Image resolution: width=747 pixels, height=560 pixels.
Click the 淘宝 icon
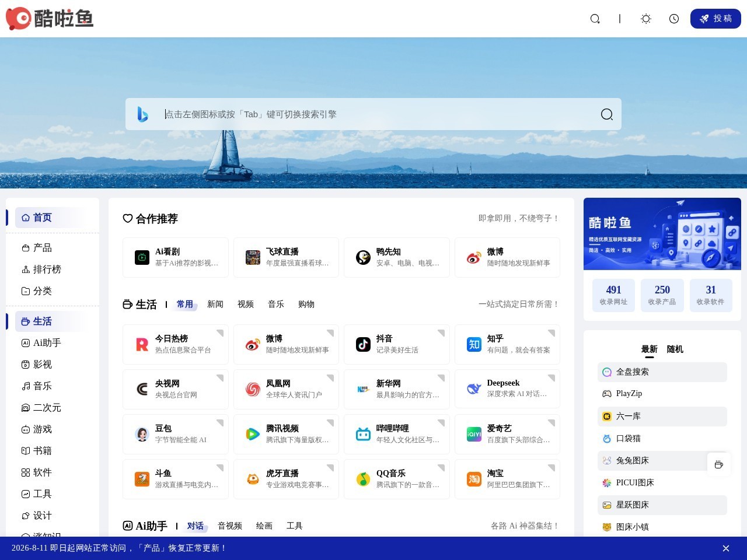point(474,479)
